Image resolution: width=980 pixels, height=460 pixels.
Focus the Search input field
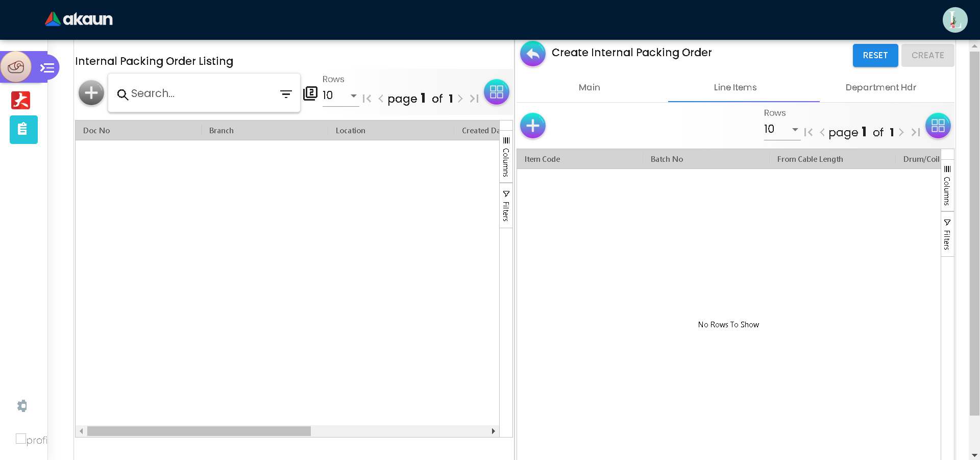(x=202, y=93)
